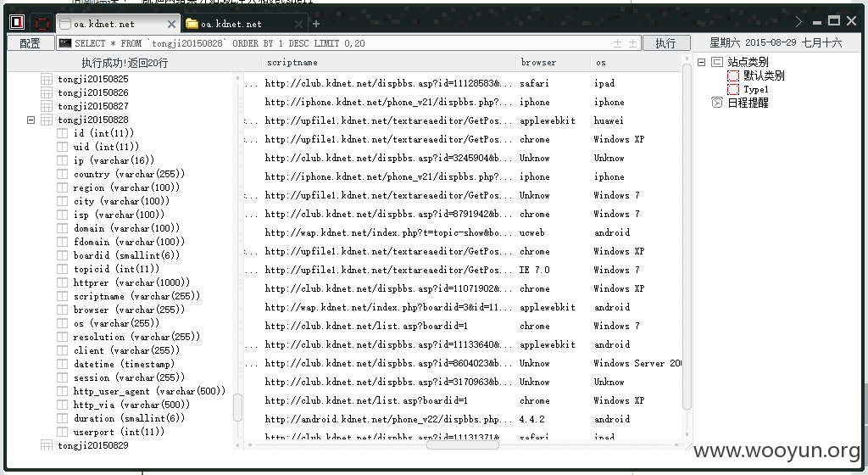
Task: Click the 日程提醒 clock icon
Action: pos(717,103)
